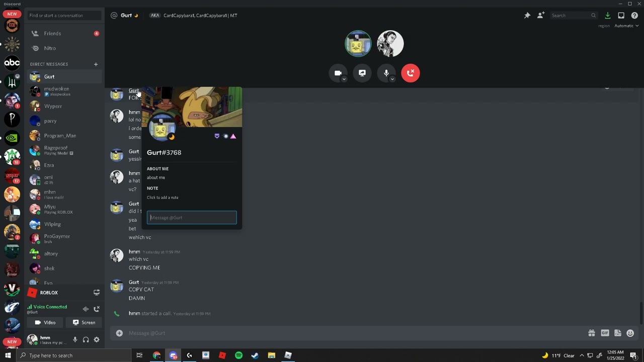
Task: Open direct message with mudwoken
Action: pyautogui.click(x=65, y=92)
